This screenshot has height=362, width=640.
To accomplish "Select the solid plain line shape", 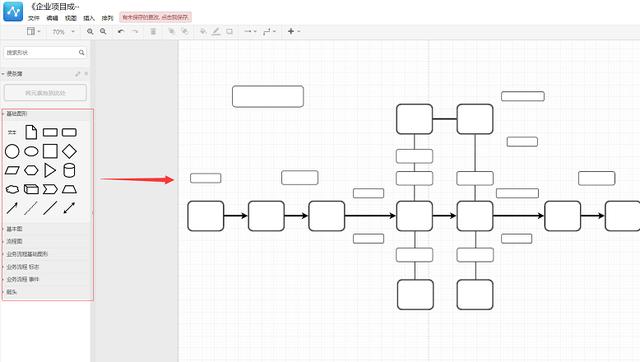I will coord(50,208).
